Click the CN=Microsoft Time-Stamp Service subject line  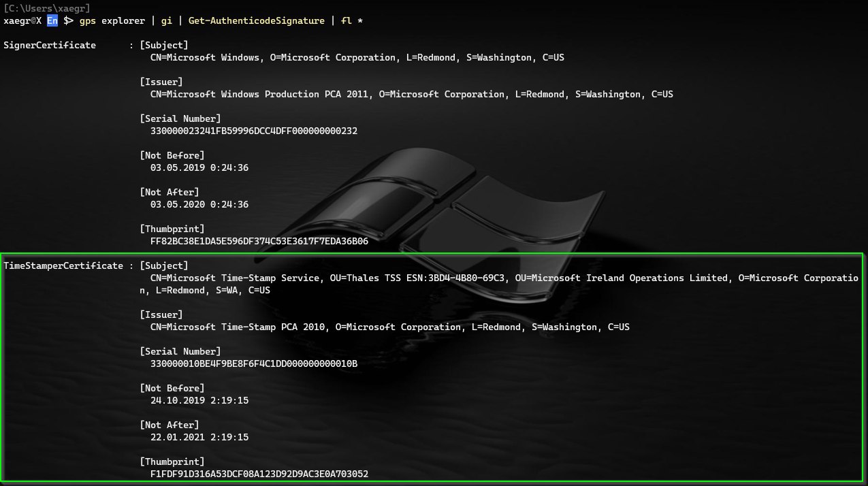coord(504,278)
